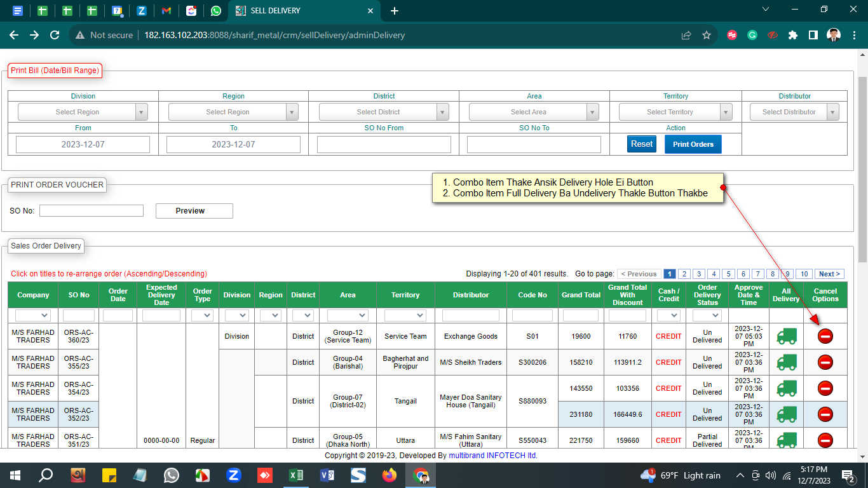Image resolution: width=868 pixels, height=488 pixels.
Task: Click the red cancel icon for ORS-AC-360/23
Action: (x=825, y=336)
